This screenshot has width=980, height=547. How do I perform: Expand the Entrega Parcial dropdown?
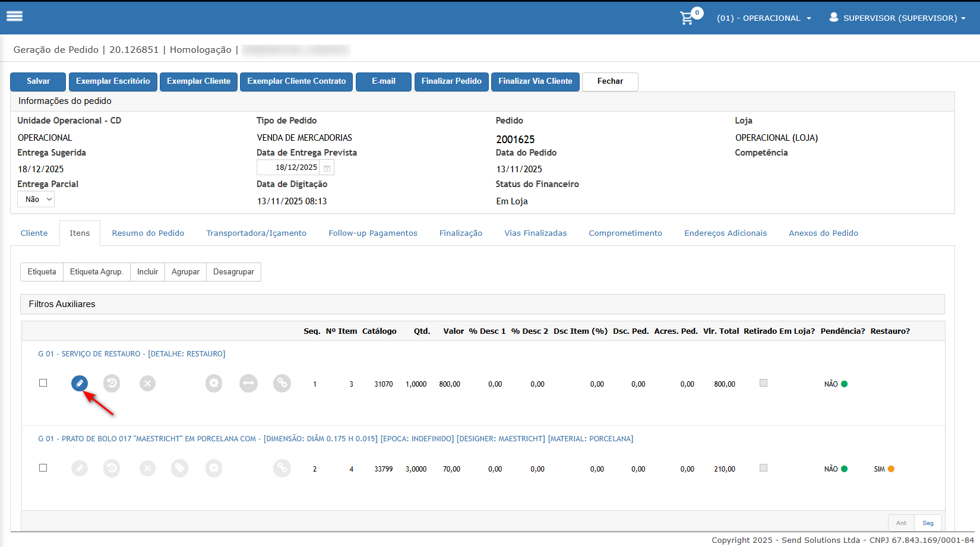[36, 200]
